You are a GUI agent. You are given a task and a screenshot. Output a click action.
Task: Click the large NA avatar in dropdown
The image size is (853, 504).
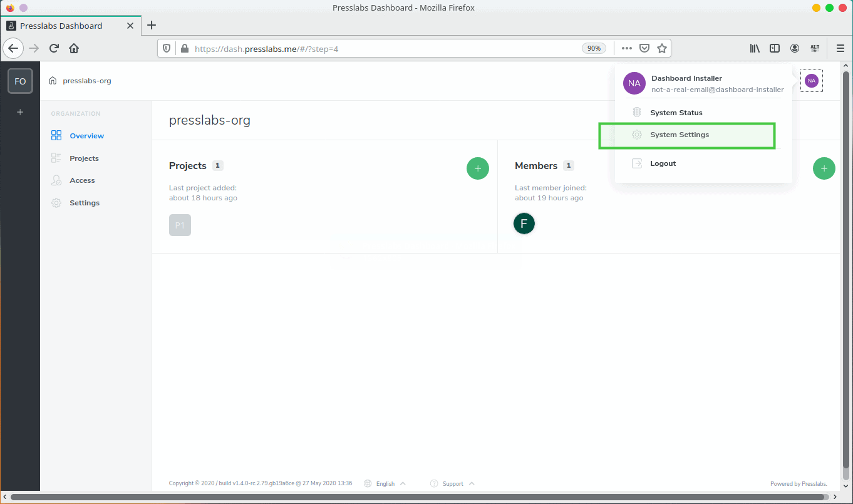634,83
